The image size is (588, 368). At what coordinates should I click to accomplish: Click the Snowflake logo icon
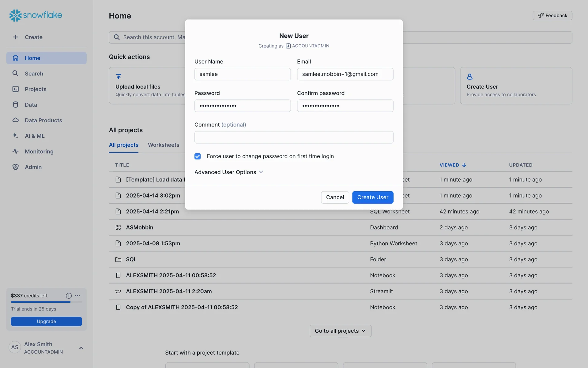click(x=15, y=15)
